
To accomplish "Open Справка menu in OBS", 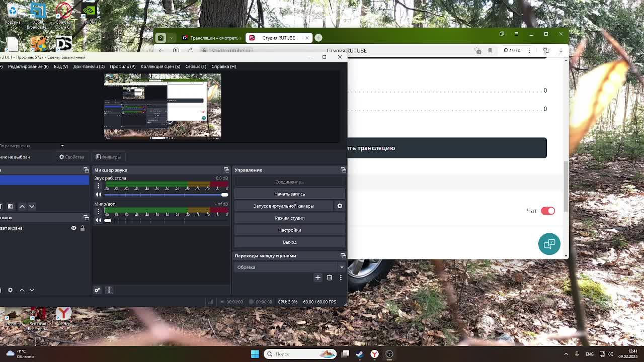I will point(223,66).
